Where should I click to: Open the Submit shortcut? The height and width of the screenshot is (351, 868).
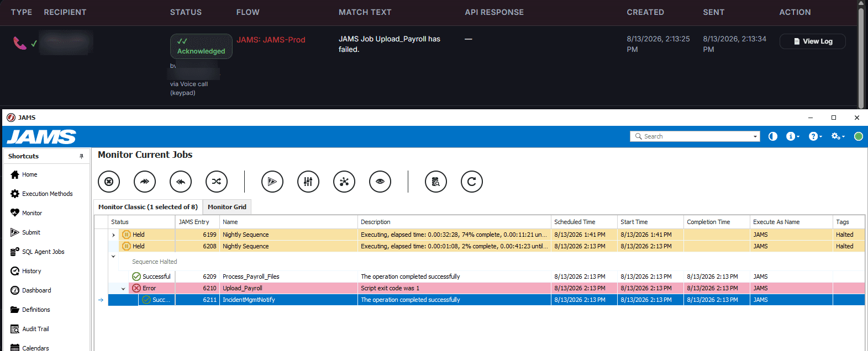[25, 232]
